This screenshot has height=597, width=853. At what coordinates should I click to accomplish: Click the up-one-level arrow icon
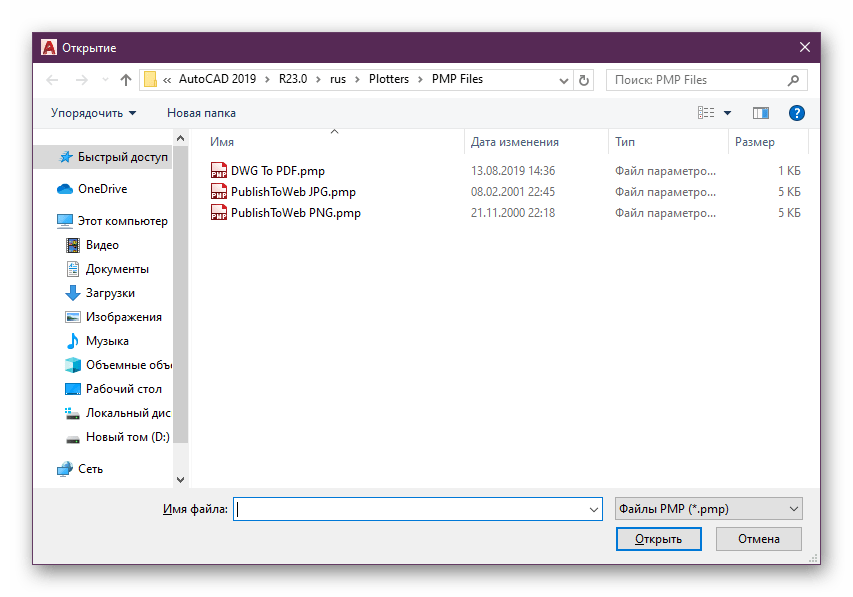click(x=126, y=80)
